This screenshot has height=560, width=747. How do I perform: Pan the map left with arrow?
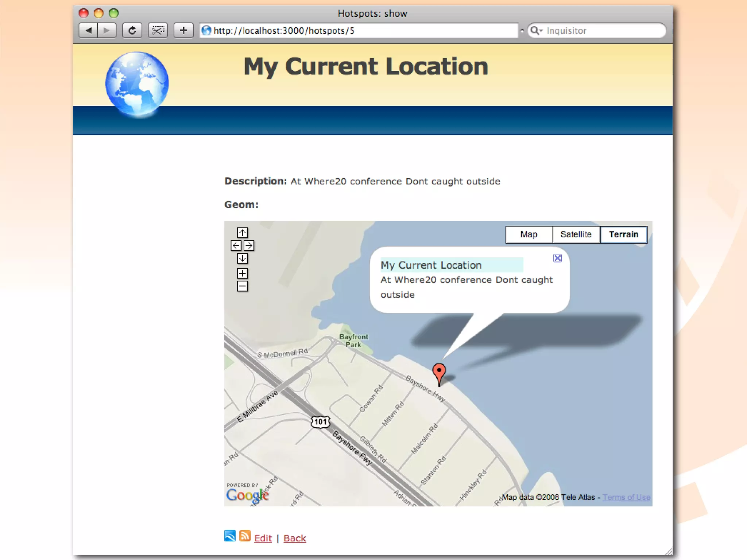pyautogui.click(x=236, y=246)
